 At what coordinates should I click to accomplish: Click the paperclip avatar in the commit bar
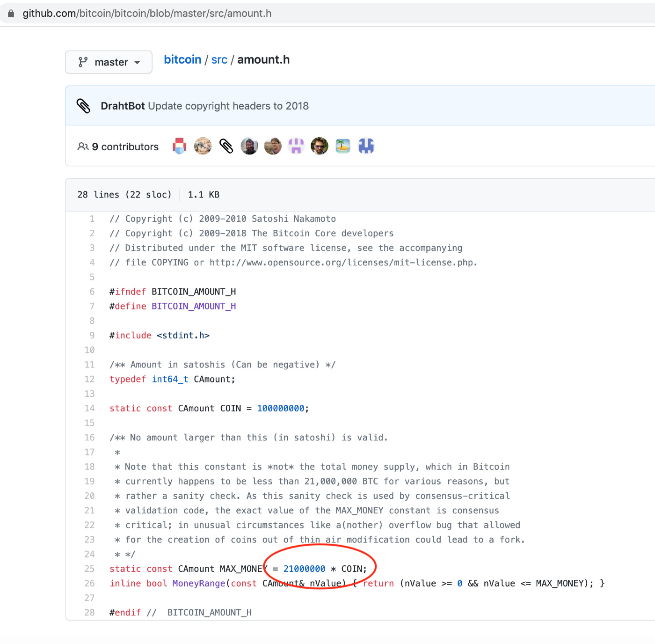click(x=83, y=106)
